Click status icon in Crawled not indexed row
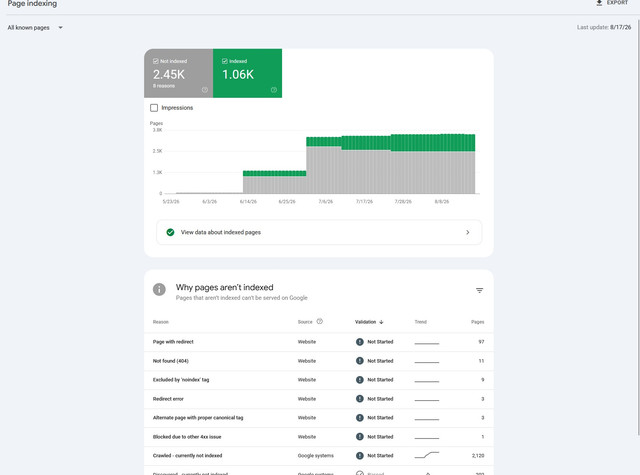The image size is (640, 475). 360,456
